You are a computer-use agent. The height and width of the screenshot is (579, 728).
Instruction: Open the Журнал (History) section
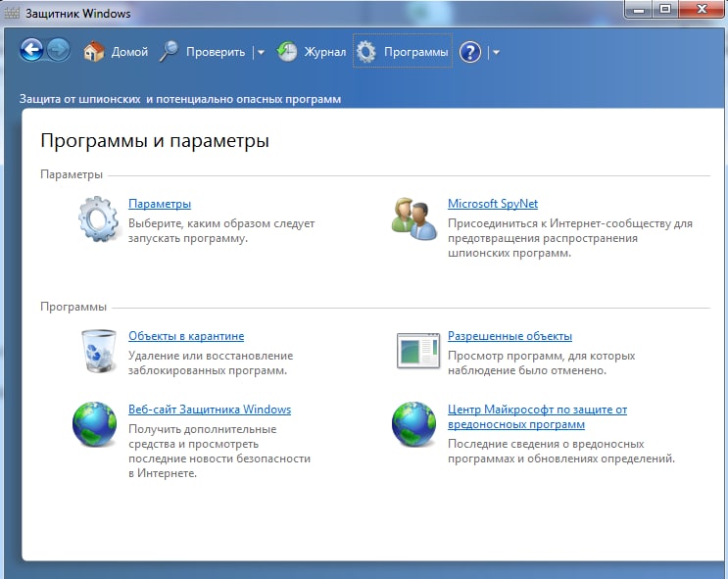(x=312, y=52)
